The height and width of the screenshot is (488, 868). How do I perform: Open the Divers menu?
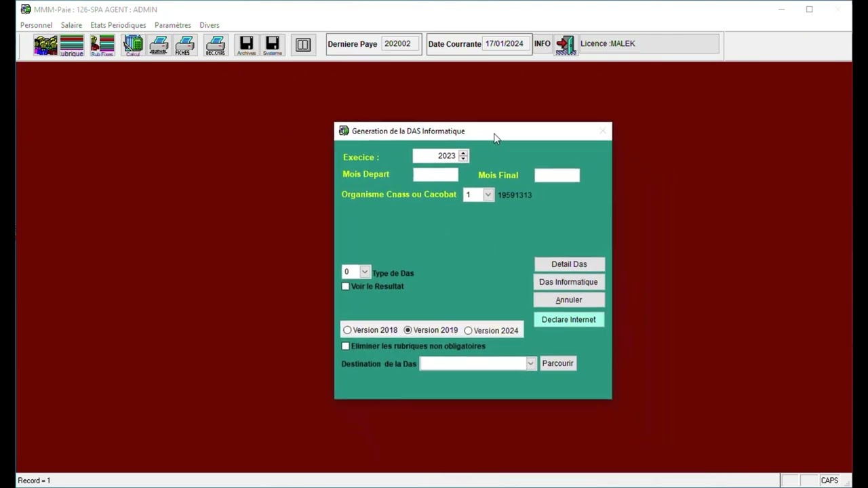click(210, 25)
